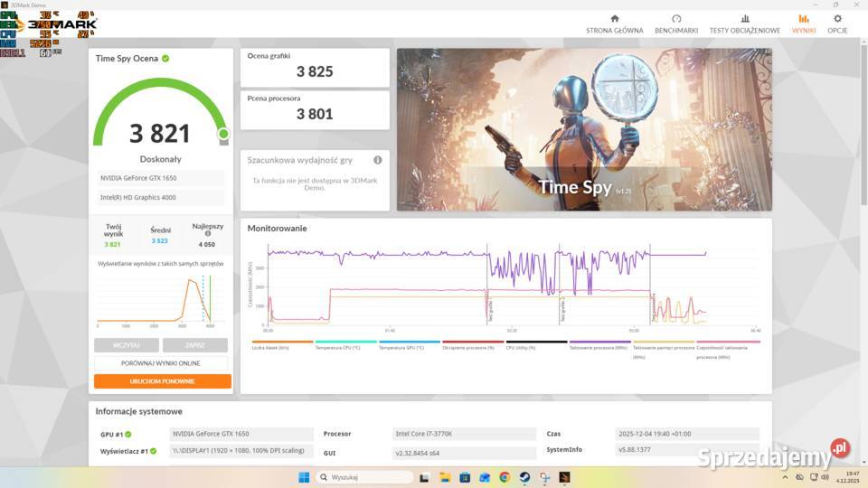Click the ZAPISZ button
Viewport: 868px width, 488px height.
point(195,345)
